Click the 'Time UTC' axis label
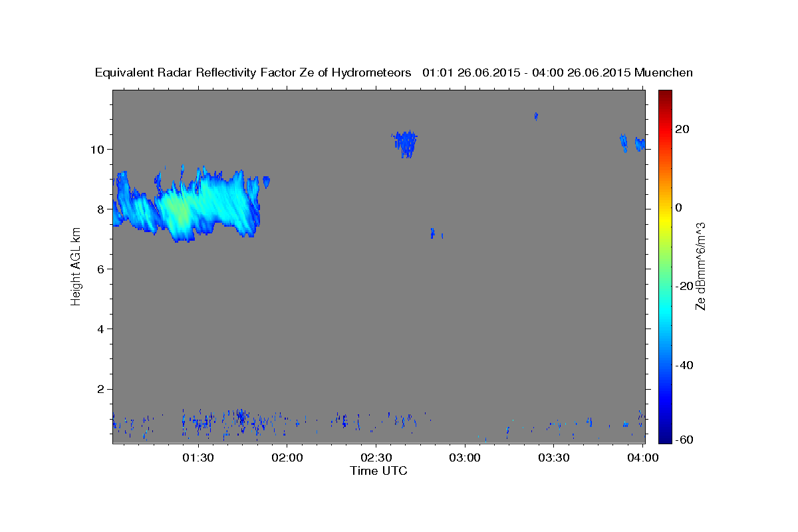The width and height of the screenshot is (798, 532). tap(378, 471)
